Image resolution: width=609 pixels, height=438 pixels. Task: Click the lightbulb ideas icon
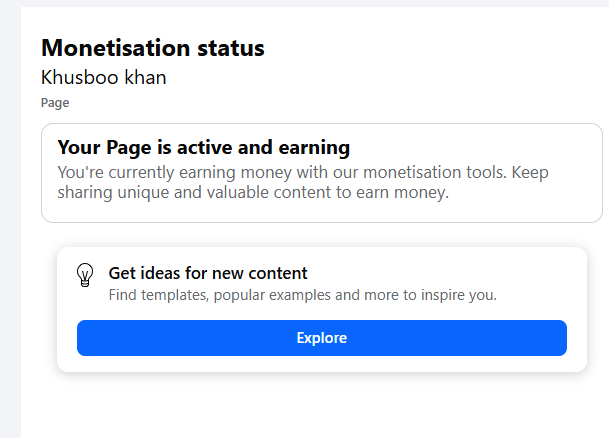click(86, 276)
